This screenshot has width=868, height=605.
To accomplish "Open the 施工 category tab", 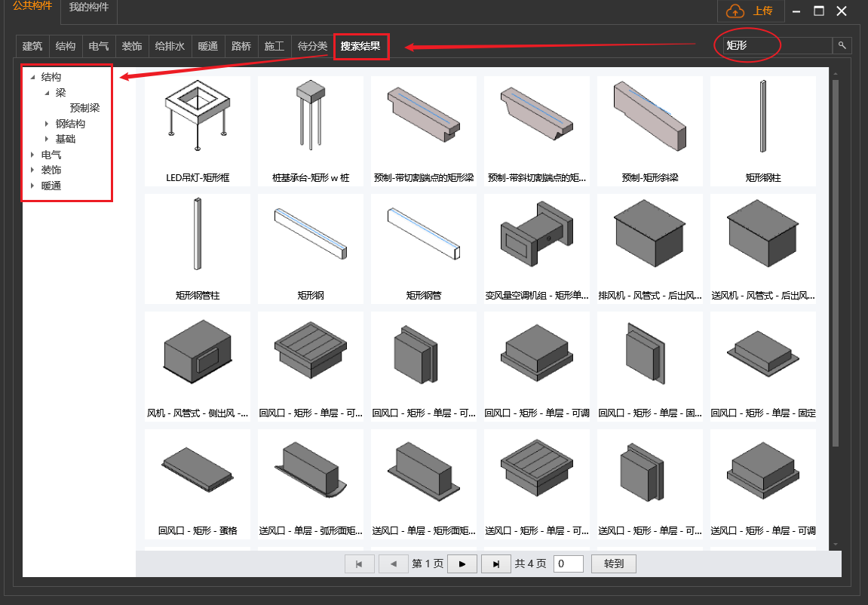I will point(275,46).
